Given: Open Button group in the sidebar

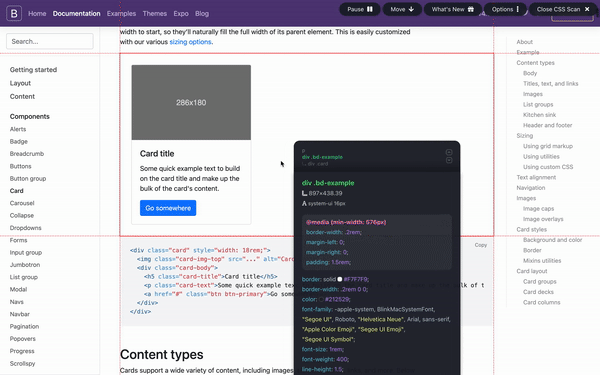Looking at the screenshot, I should coord(28,178).
